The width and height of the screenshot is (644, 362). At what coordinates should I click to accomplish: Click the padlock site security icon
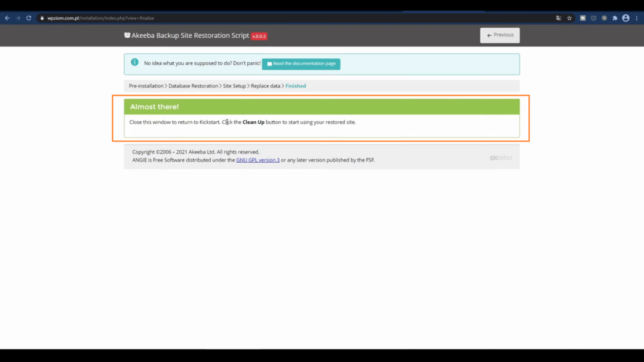(42, 18)
